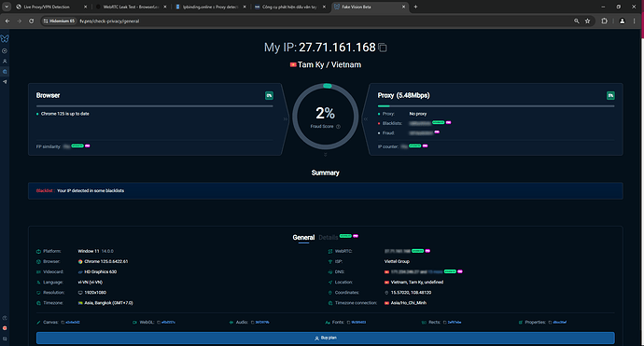The image size is (644, 346).
Task: Go back using the browser back arrow
Action: 7,21
